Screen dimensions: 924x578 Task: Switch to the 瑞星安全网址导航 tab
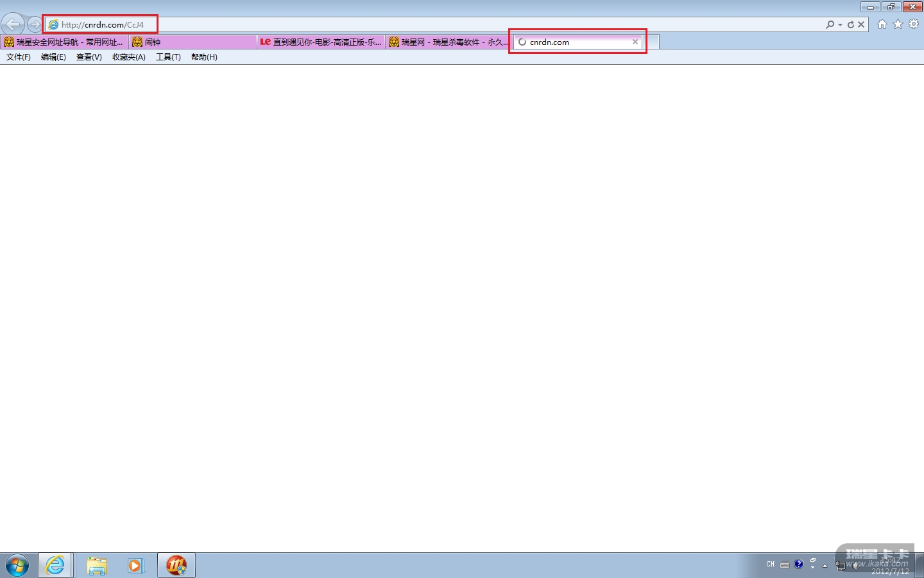point(64,42)
